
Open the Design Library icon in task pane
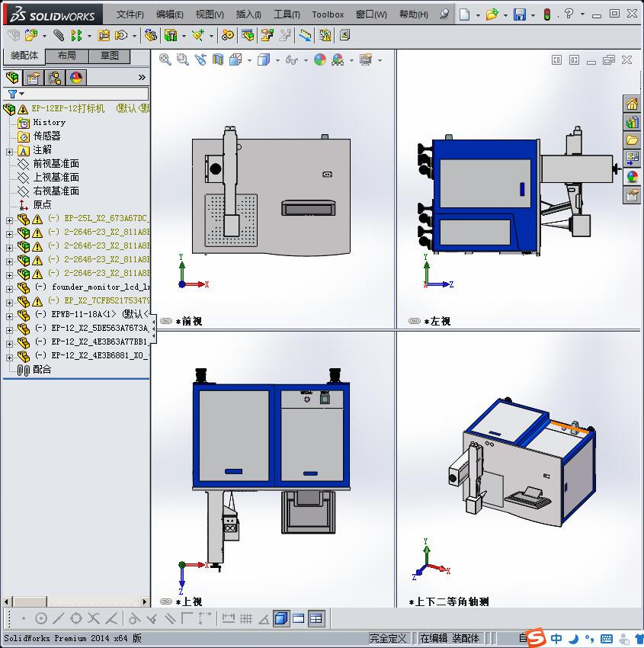click(x=632, y=122)
